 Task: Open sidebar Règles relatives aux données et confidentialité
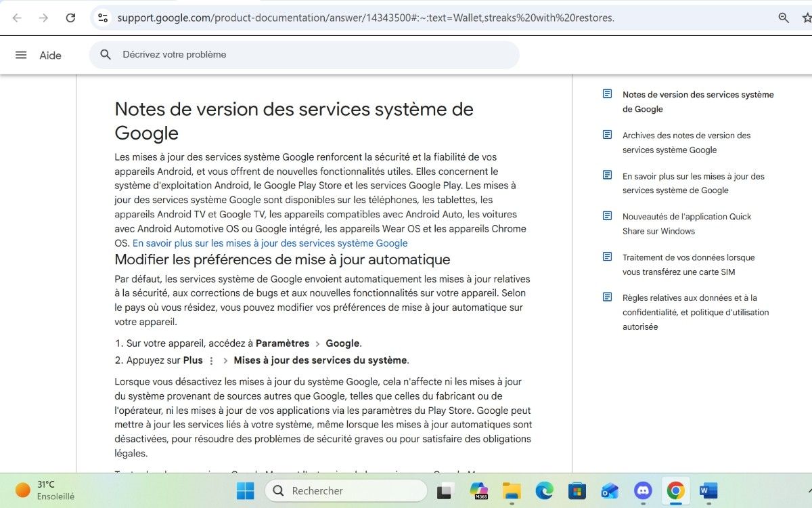696,312
